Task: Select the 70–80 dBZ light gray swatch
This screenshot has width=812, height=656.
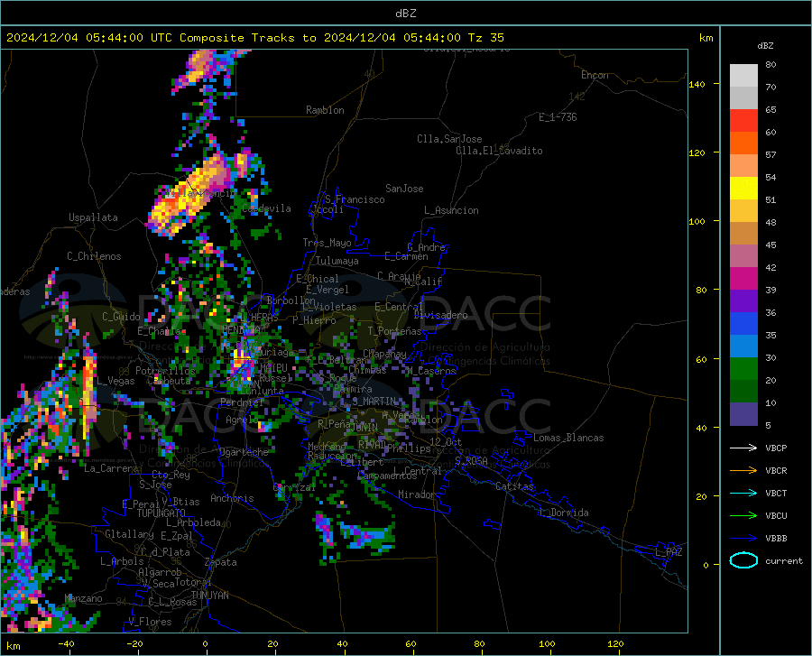Action: (743, 76)
